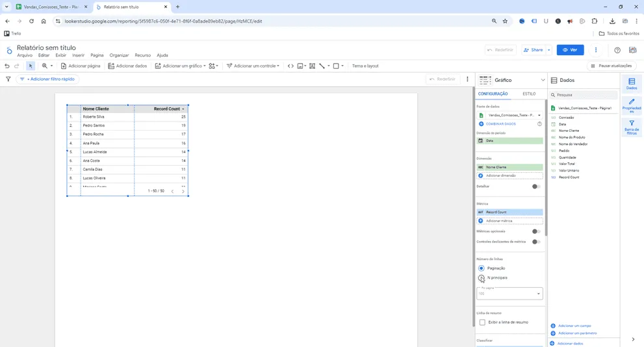644x347 pixels.
Task: Click the help question mark icon
Action: [x=617, y=50]
